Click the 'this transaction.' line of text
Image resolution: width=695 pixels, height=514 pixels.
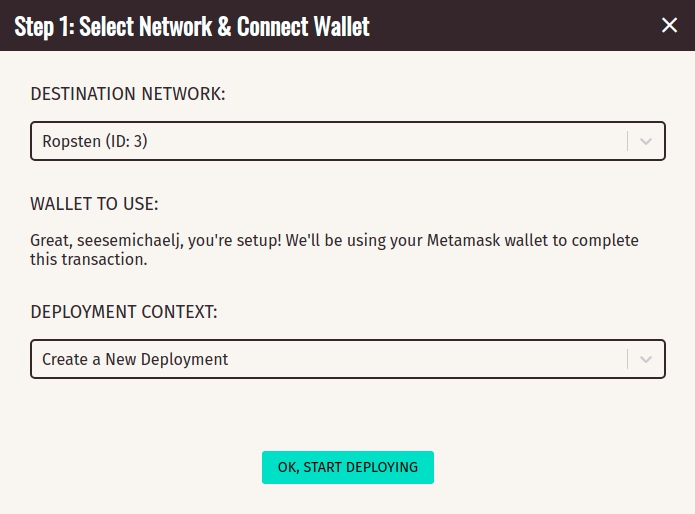click(89, 260)
